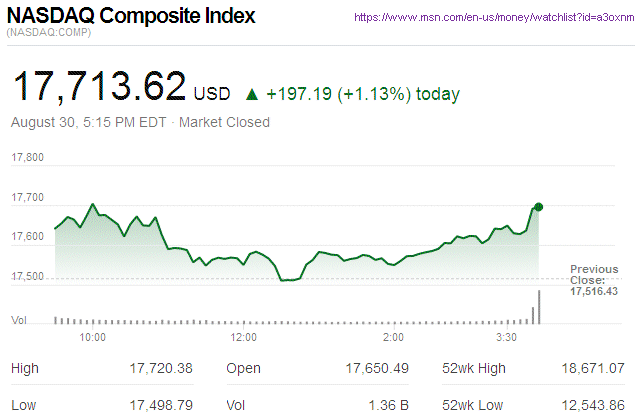Viewport: 640px width, 420px height.
Task: Click the Market Closed status text
Action: point(224,122)
